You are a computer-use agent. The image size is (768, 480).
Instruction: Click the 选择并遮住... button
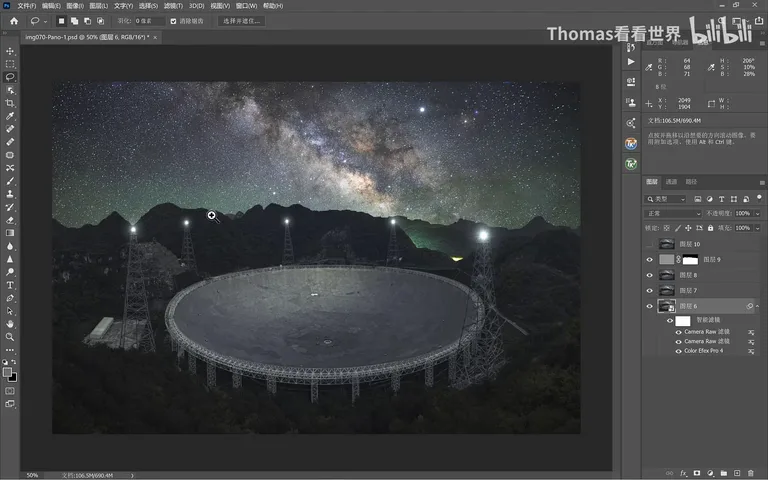pos(241,21)
